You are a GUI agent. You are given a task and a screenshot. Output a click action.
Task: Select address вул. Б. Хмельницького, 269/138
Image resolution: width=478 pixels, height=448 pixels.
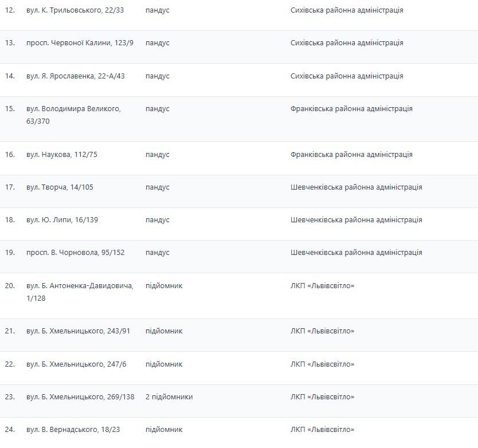click(x=80, y=397)
